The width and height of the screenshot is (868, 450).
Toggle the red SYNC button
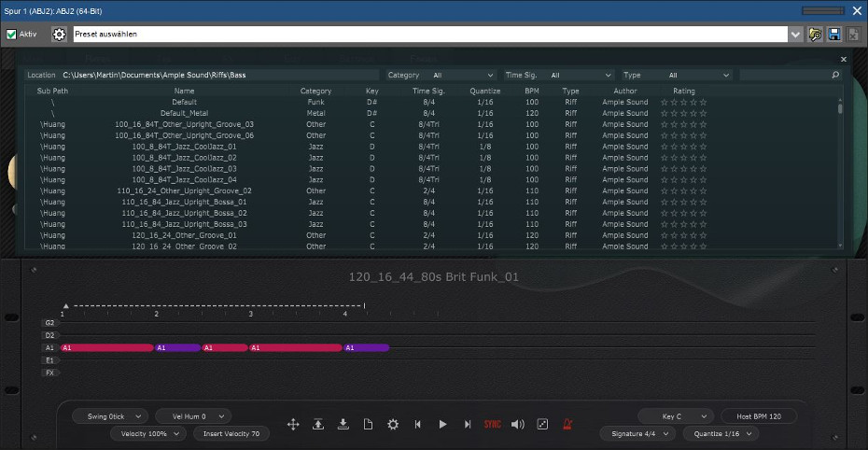click(x=493, y=425)
